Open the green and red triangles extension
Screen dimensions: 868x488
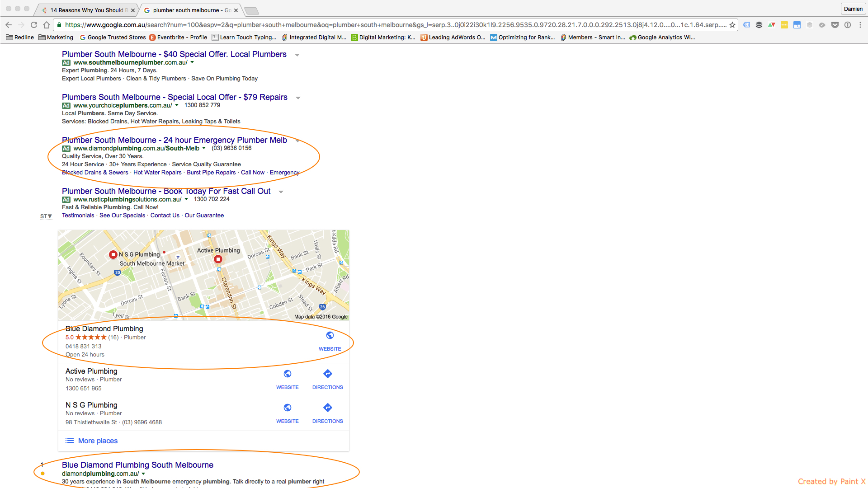[x=772, y=25]
